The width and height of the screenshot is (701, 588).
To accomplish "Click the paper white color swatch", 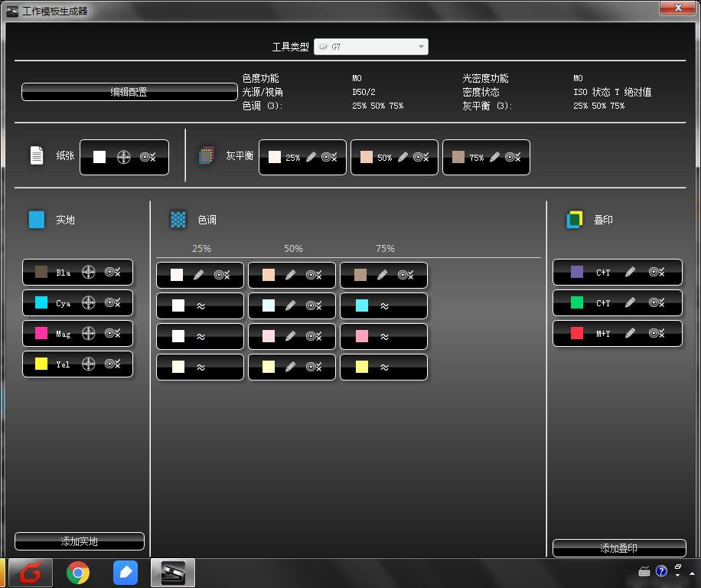I will point(99,157).
